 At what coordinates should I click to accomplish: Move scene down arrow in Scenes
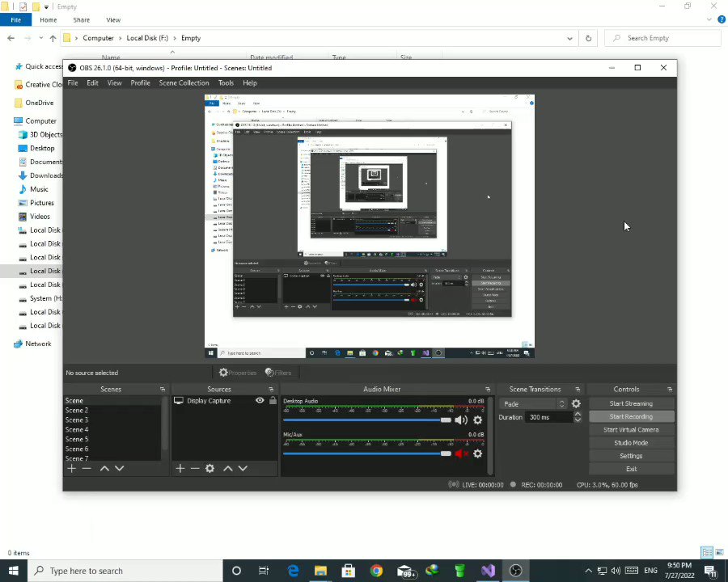(120, 468)
